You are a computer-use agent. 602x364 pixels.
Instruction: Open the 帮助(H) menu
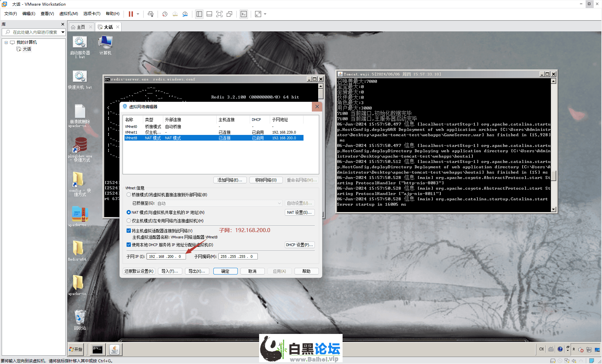coord(113,14)
